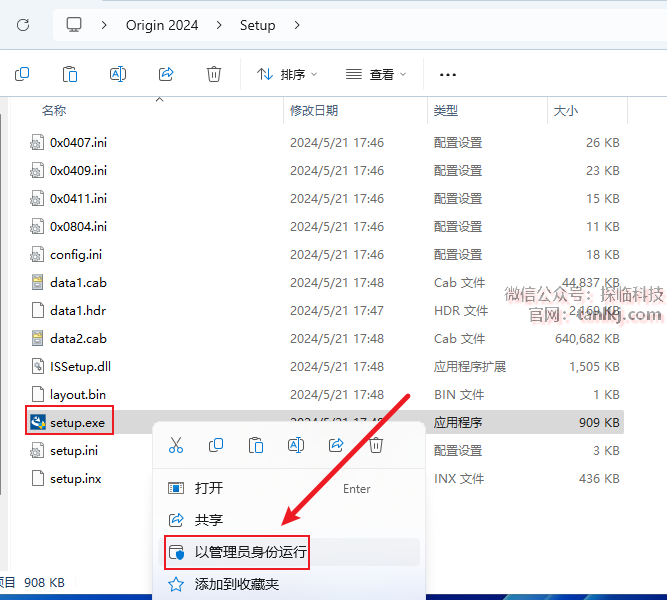Click the 0x0407.ini file icon
Viewport: 667px width, 600px height.
[x=37, y=142]
